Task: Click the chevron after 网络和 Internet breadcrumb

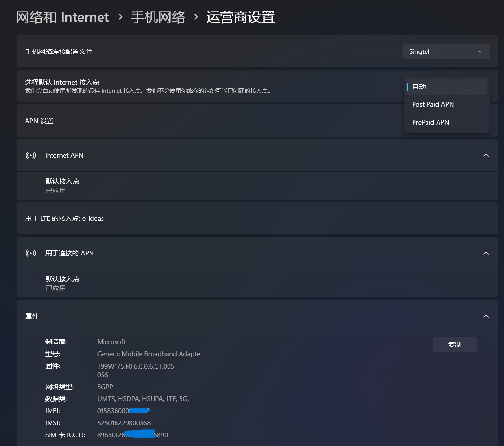Action: 120,17
